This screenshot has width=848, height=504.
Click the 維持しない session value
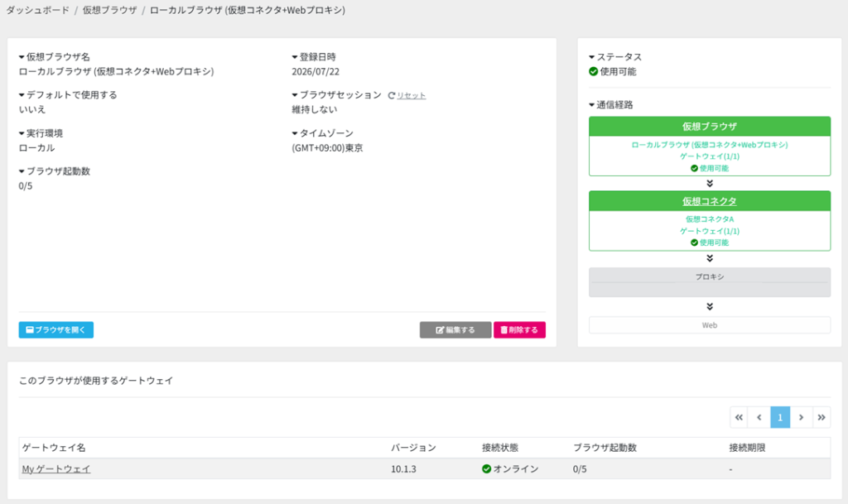(x=314, y=110)
